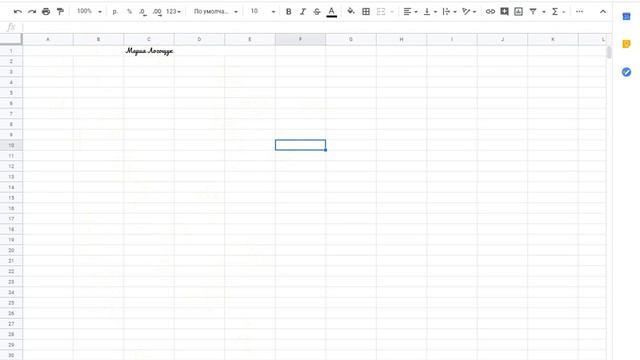Print the spreadsheet using the printer icon
Image resolution: width=640 pixels, height=360 pixels.
point(46,11)
